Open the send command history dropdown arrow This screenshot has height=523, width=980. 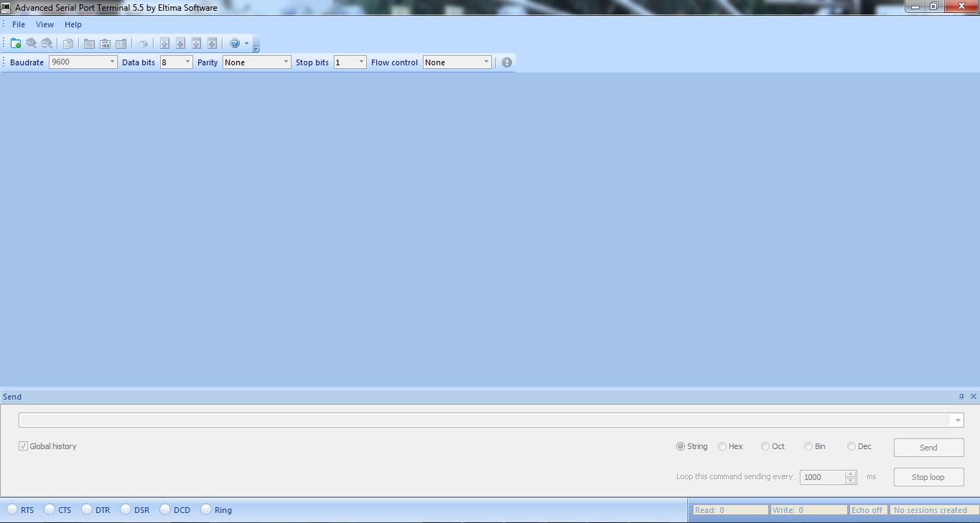(x=958, y=420)
